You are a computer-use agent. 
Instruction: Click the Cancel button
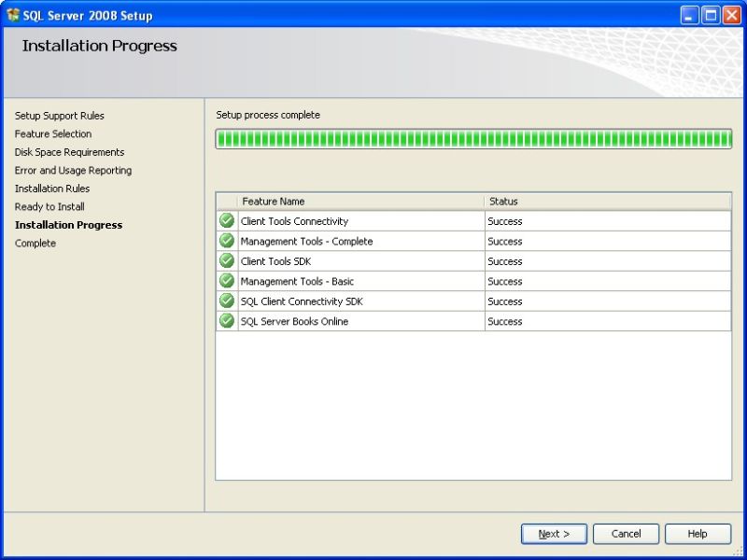click(626, 533)
